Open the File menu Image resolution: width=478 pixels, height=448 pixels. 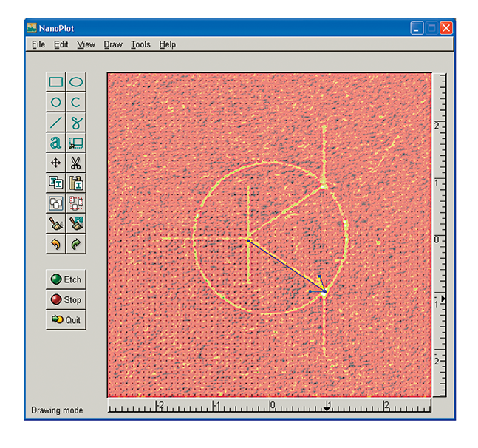pos(38,44)
